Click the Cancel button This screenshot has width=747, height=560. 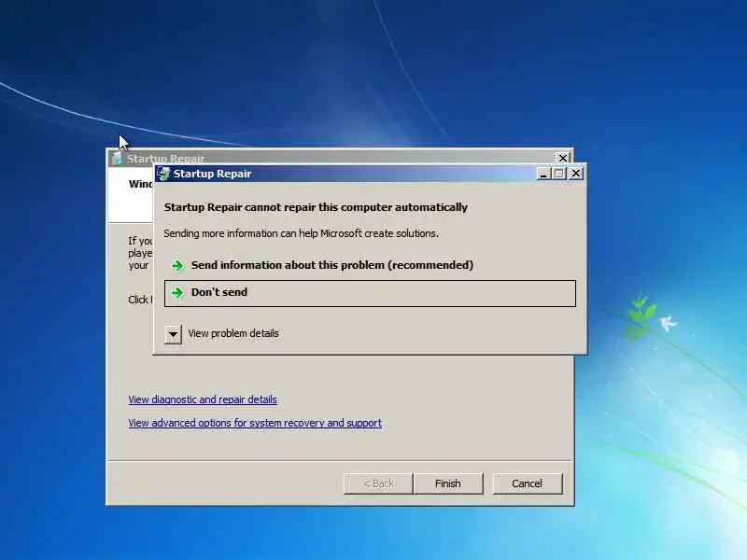527,483
